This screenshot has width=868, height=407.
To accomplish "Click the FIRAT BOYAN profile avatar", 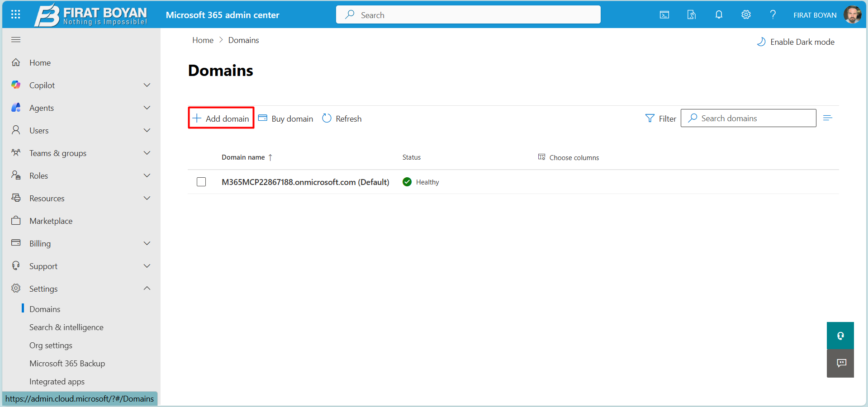I will click(852, 14).
